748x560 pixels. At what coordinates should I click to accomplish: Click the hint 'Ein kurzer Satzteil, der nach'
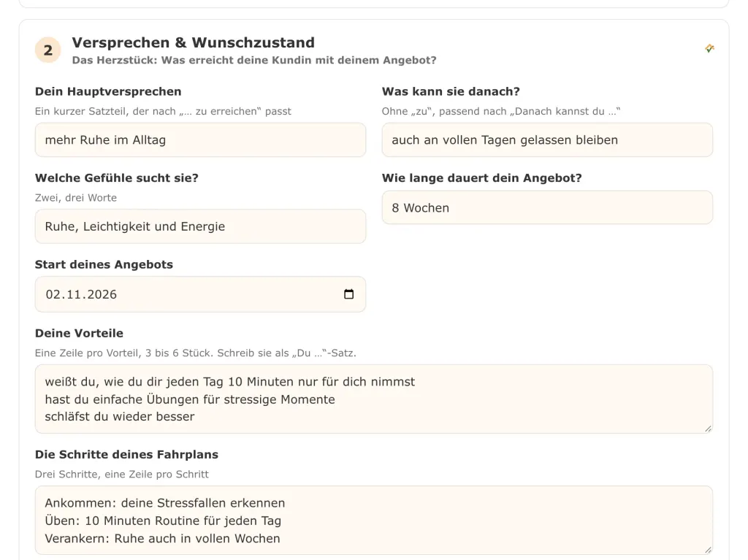click(x=105, y=111)
